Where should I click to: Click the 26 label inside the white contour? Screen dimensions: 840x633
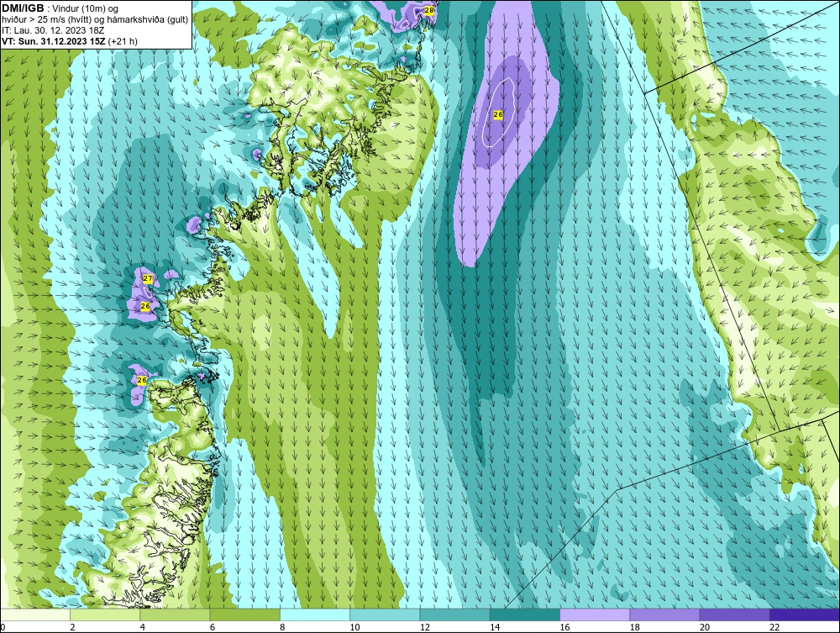(x=497, y=114)
